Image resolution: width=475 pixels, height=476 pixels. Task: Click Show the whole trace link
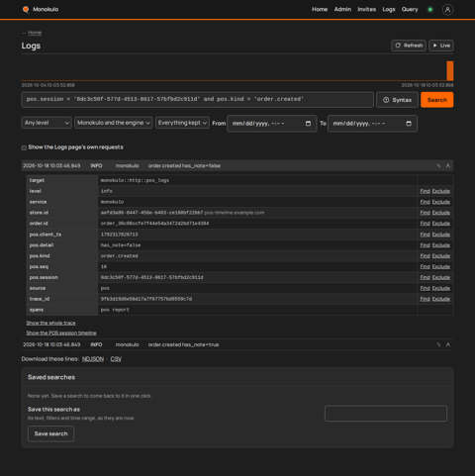[50, 323]
